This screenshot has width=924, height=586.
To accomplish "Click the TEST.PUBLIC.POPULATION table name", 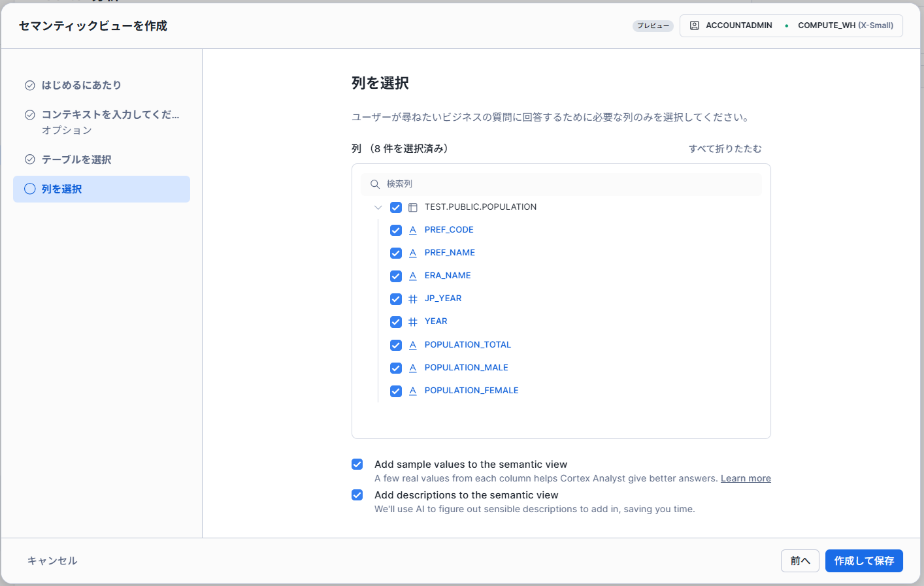I will click(480, 207).
